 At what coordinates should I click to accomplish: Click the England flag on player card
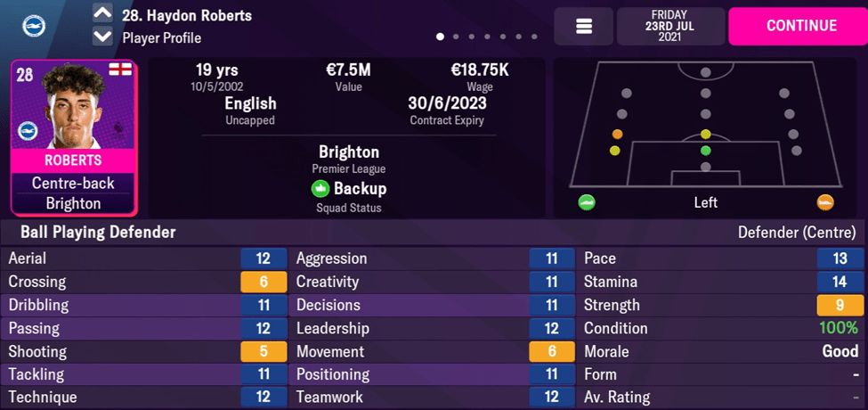pyautogui.click(x=119, y=70)
